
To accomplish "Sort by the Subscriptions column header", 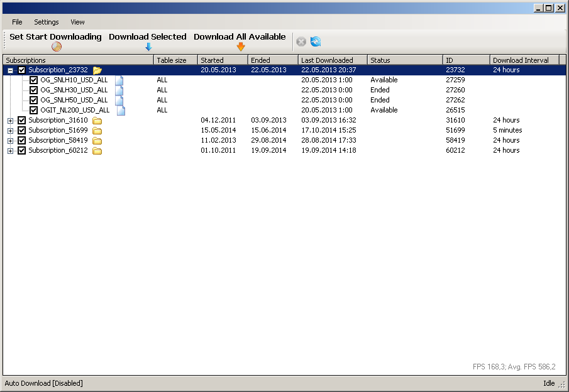I will pos(79,60).
